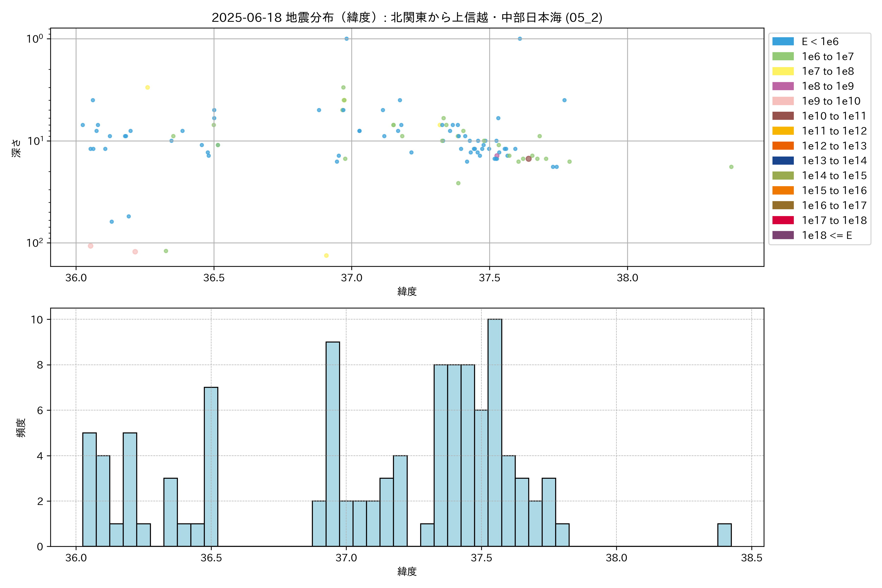Click the pink '1e9 to 1e10' legend swatch

click(783, 101)
